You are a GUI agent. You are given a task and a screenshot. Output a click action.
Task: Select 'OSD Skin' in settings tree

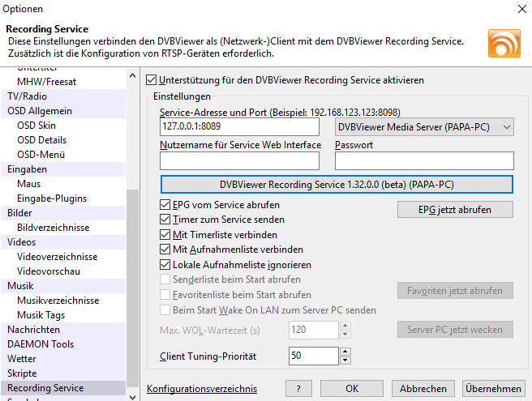click(36, 126)
